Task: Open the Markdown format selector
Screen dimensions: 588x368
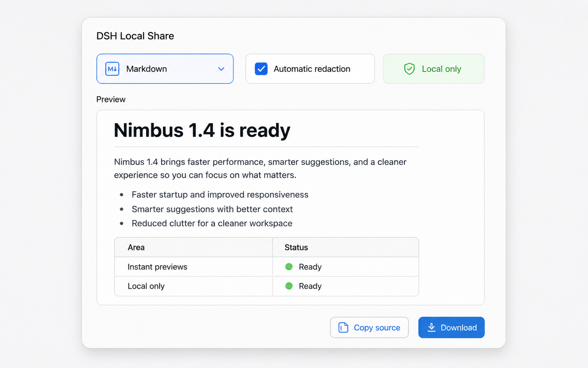Action: click(x=165, y=69)
